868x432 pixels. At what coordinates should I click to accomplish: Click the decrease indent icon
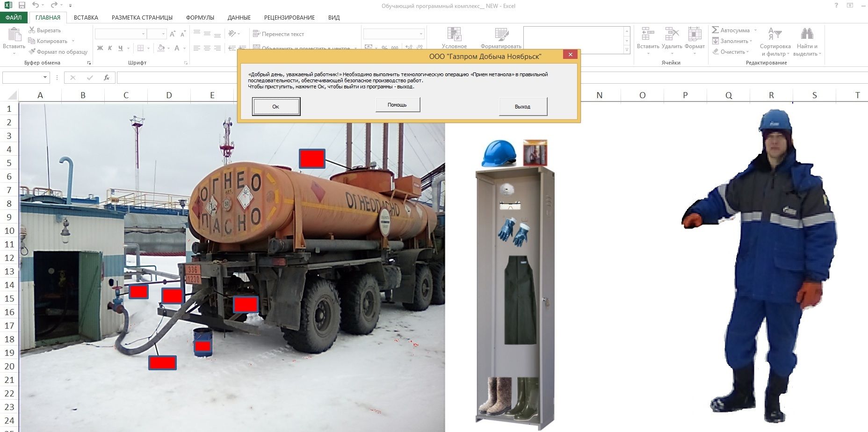click(231, 48)
